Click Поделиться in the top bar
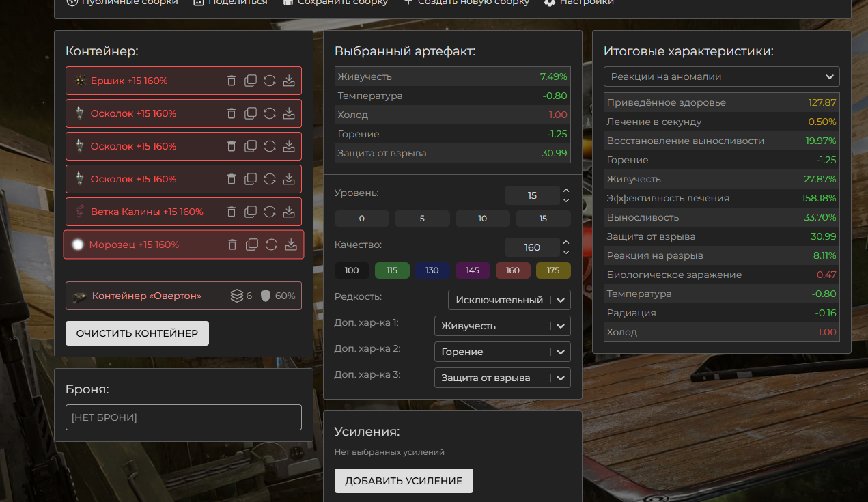The image size is (868, 502). [x=231, y=2]
